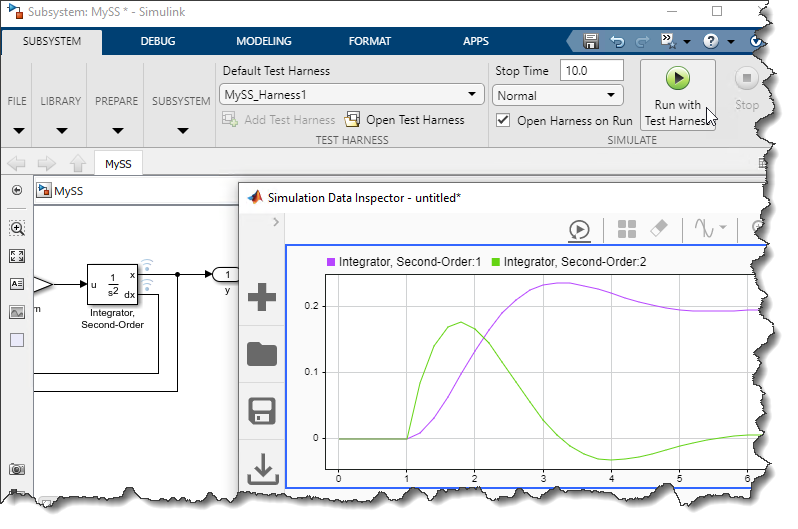798x529 pixels.
Task: Click the Run with Test Harness button
Action: coord(677,95)
